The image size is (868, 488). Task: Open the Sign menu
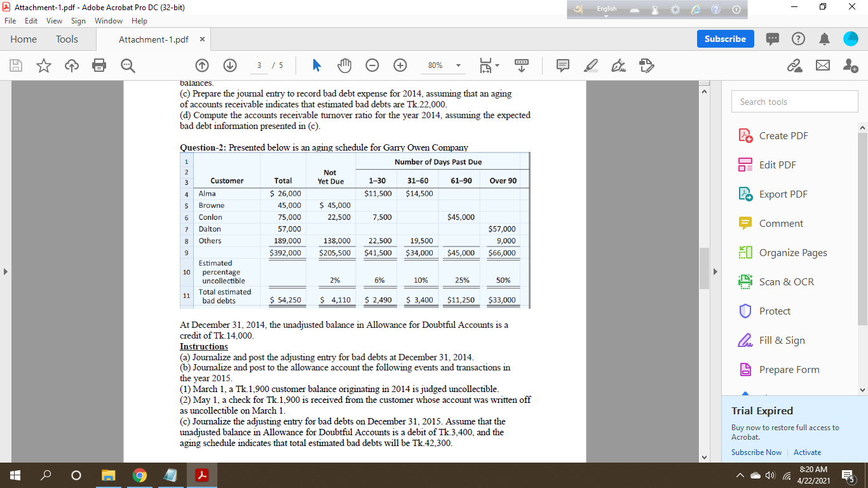pyautogui.click(x=78, y=21)
